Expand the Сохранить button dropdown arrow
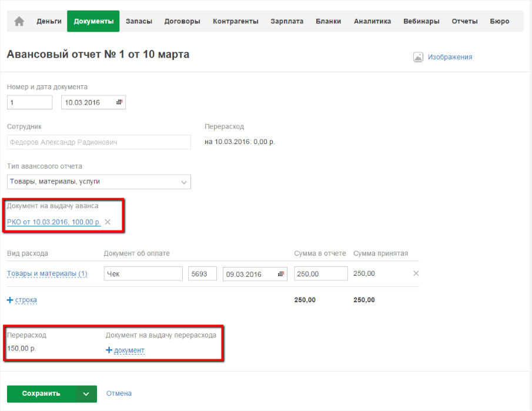This screenshot has height=411, width=532. (x=86, y=394)
